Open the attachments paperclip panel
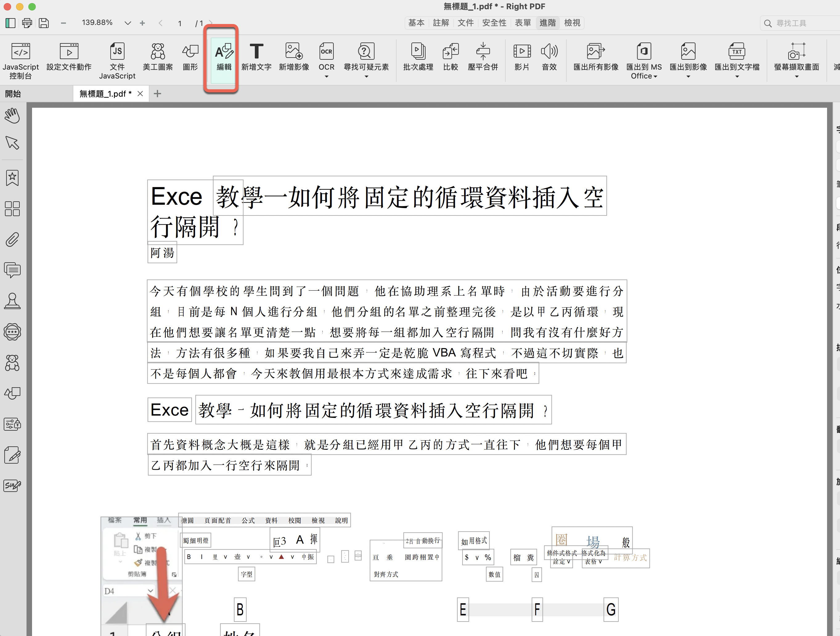Screen dimensions: 840x636 12,240
